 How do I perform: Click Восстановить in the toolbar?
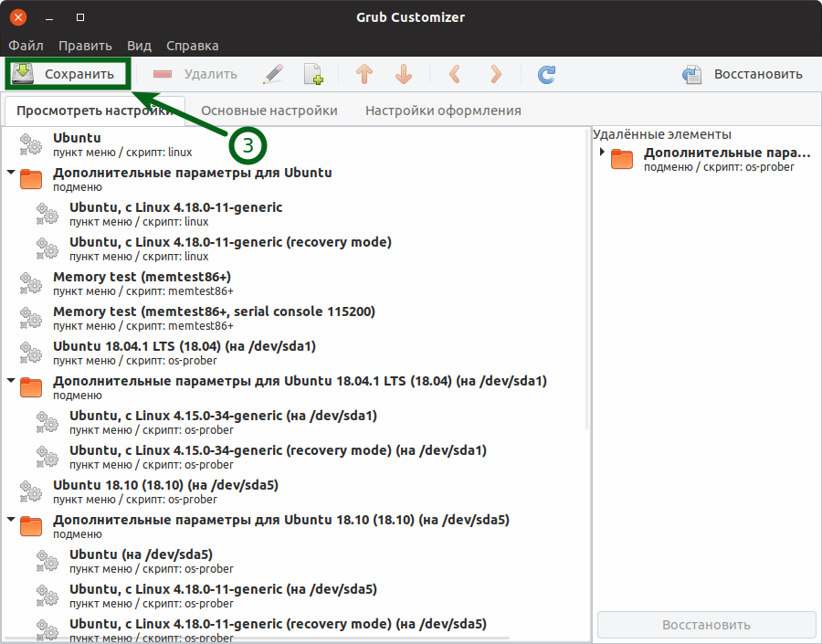click(x=743, y=74)
